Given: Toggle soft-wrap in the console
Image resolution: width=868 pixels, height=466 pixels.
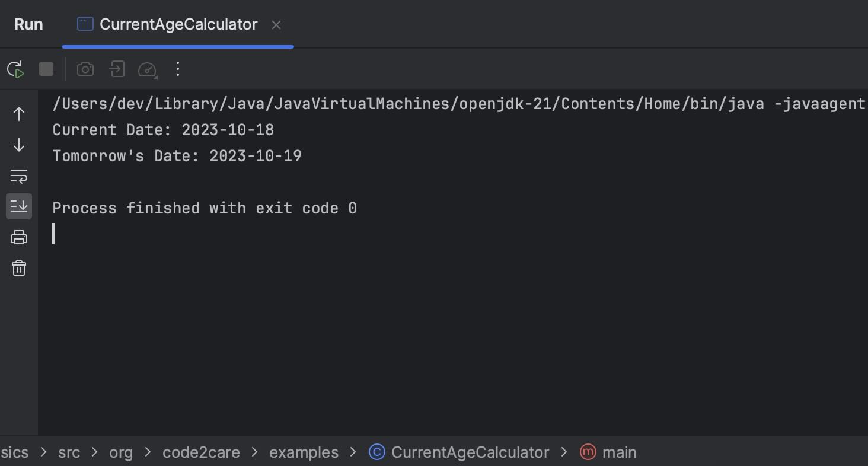Looking at the screenshot, I should 18,175.
